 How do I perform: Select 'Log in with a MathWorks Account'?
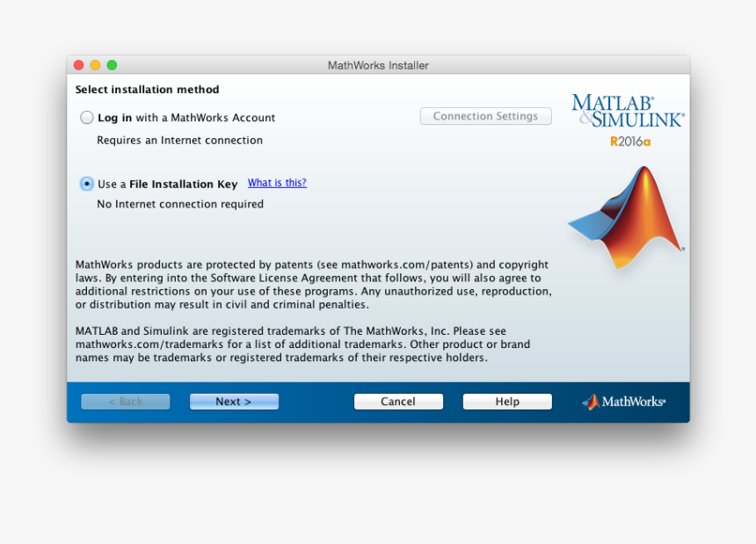pyautogui.click(x=87, y=117)
